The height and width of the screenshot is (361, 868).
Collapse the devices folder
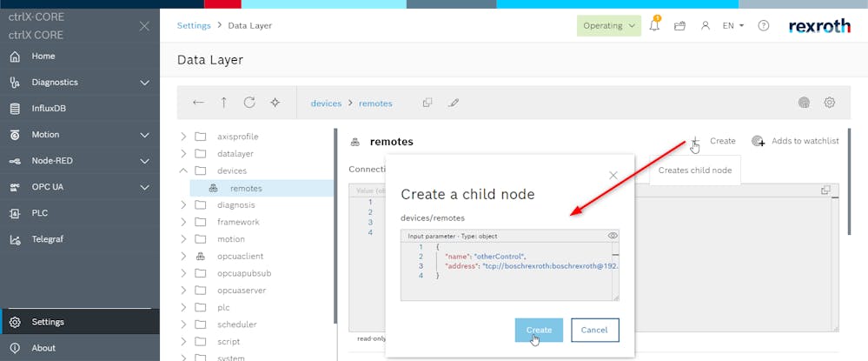pos(183,170)
